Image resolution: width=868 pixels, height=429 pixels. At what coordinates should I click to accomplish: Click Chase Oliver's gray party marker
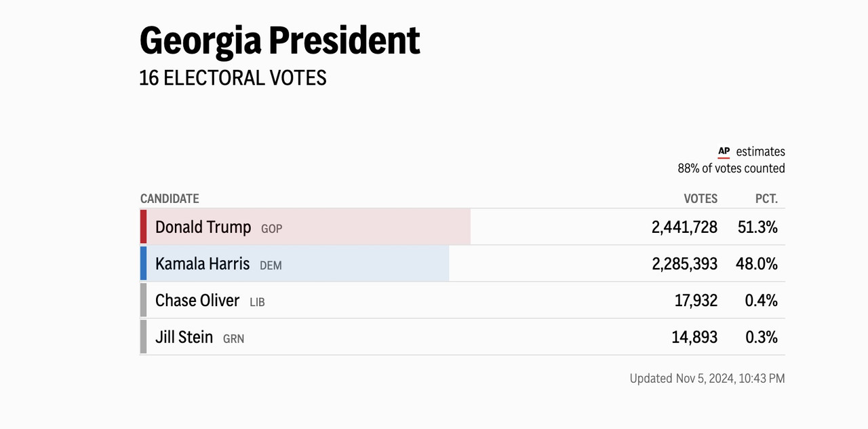143,300
